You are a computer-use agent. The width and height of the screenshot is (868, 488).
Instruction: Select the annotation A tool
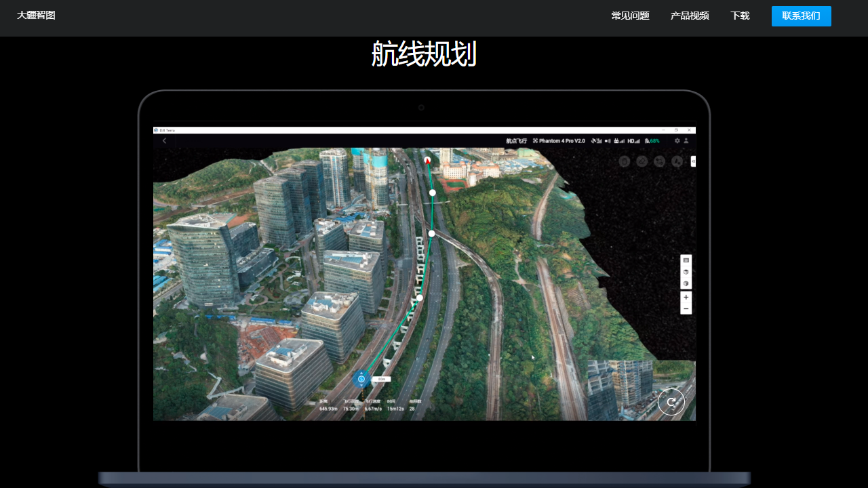point(676,161)
